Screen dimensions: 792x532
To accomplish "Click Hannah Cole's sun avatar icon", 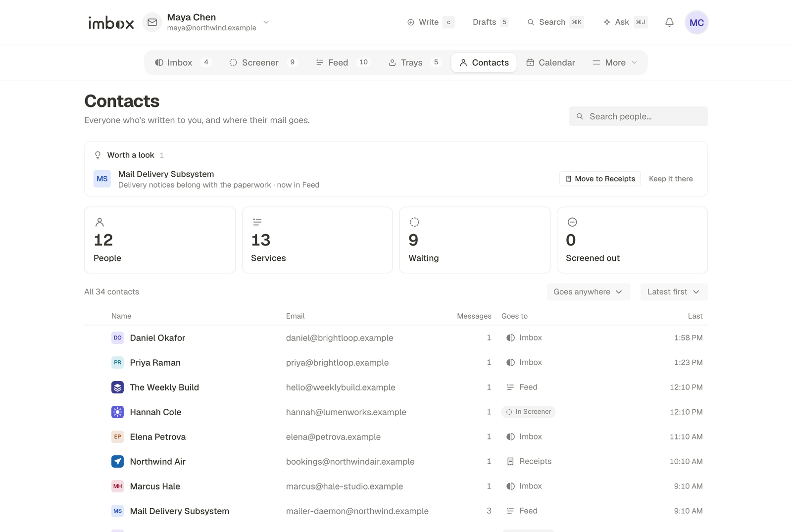I will [x=117, y=412].
